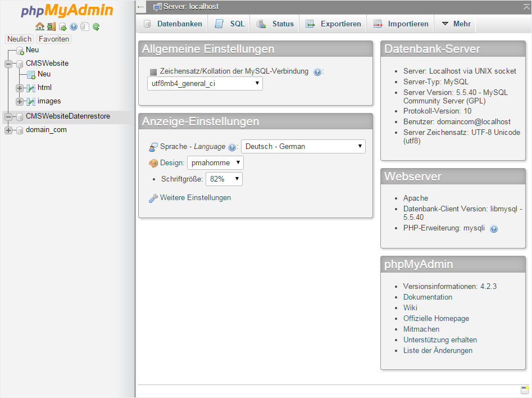Click Server Version: 5.5.40 text
Image resolution: width=532 pixels, height=398 pixels.
point(456,97)
